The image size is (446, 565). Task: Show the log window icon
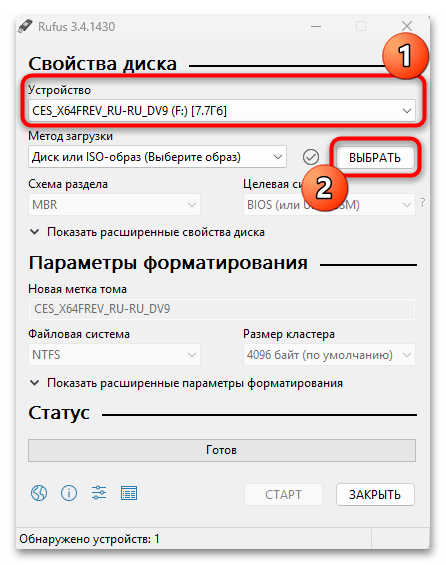129,493
